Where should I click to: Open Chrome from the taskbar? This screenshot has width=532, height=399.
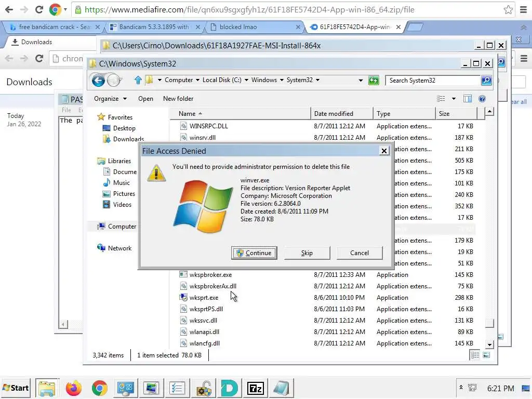click(x=99, y=388)
